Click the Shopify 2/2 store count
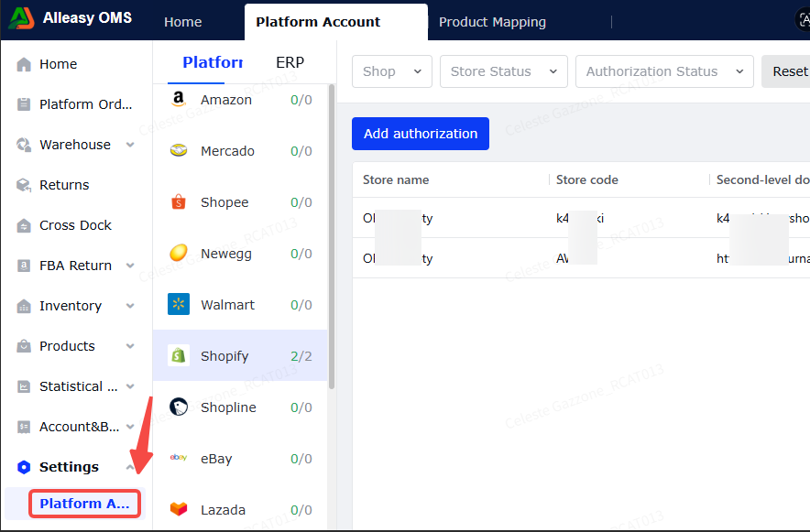 (x=301, y=356)
